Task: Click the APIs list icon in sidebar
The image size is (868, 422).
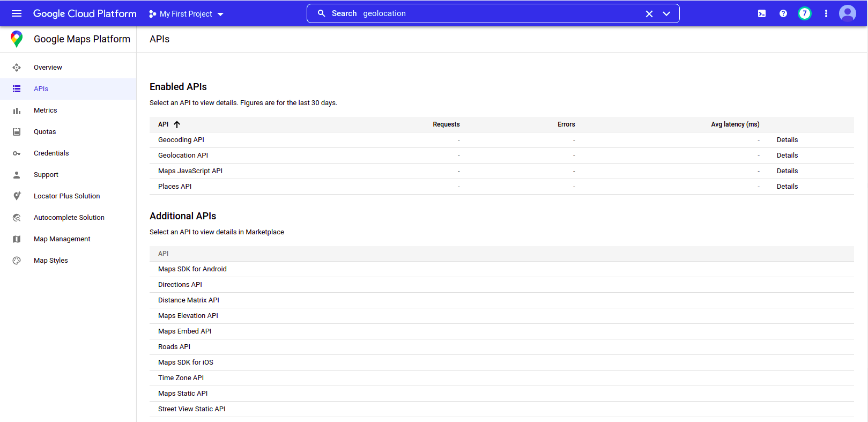Action: click(17, 89)
